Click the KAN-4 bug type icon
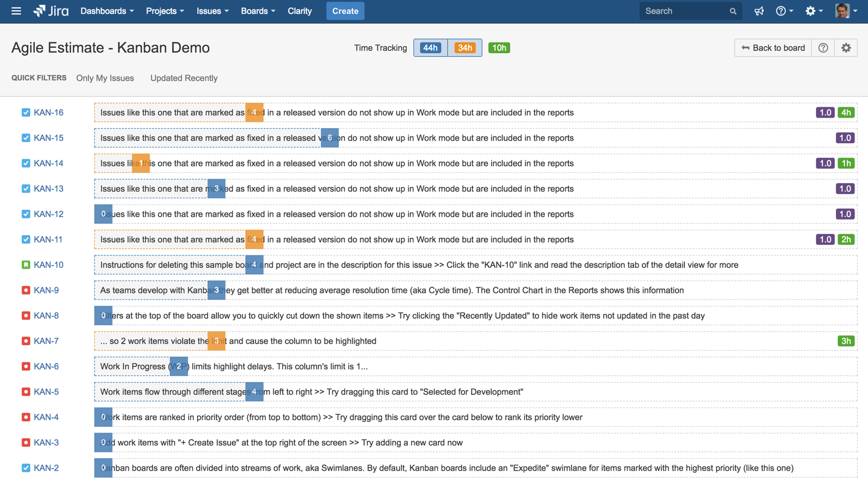868x483 pixels. (x=26, y=417)
